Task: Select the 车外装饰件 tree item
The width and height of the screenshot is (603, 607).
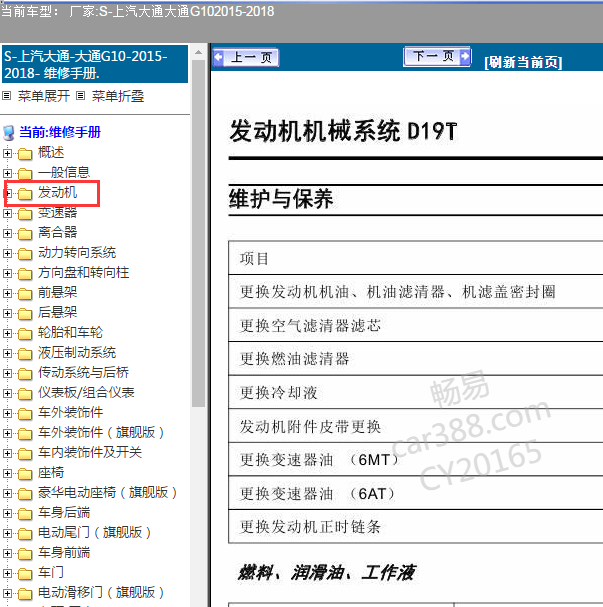Action: point(70,412)
